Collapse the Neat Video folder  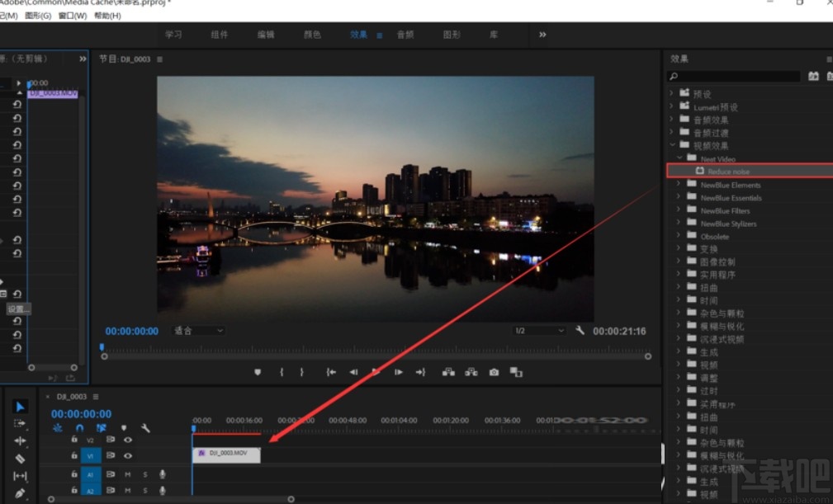click(x=679, y=158)
